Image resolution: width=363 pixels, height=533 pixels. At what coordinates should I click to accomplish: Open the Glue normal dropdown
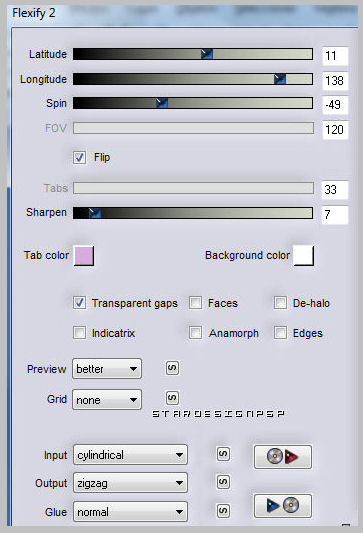tap(130, 512)
